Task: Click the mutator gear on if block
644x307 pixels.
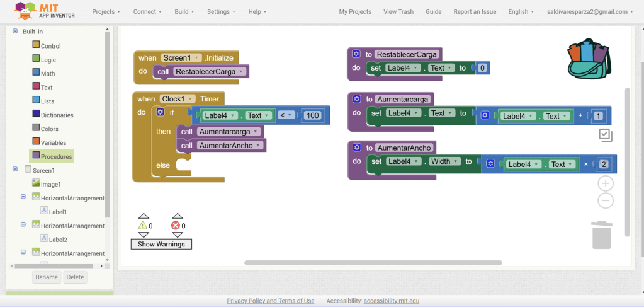Action: 160,112
